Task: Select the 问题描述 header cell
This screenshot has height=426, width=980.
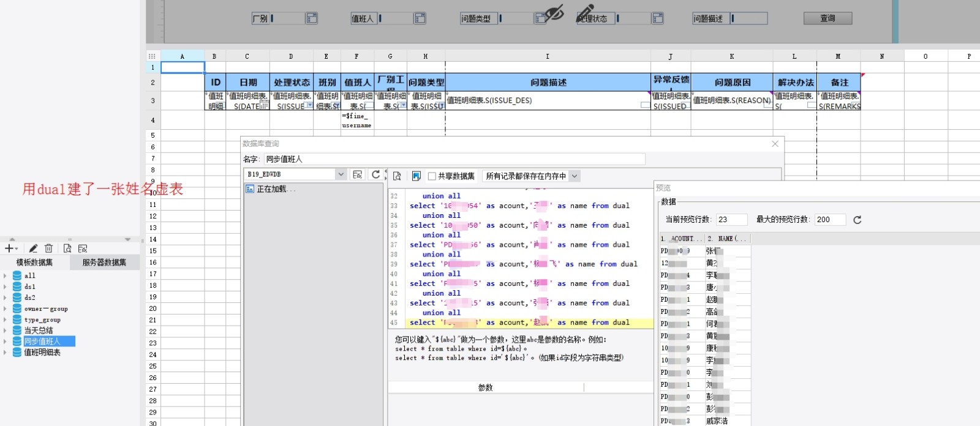Action: pos(548,82)
